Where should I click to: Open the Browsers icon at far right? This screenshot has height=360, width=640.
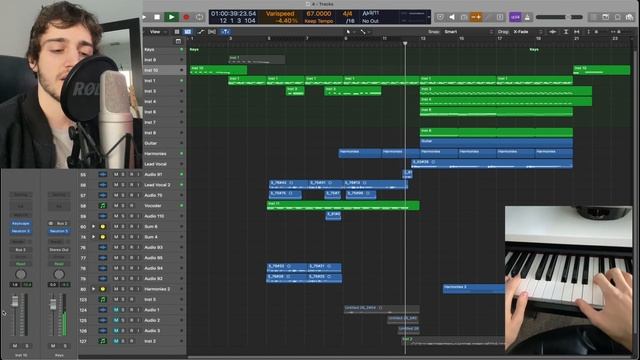click(629, 17)
